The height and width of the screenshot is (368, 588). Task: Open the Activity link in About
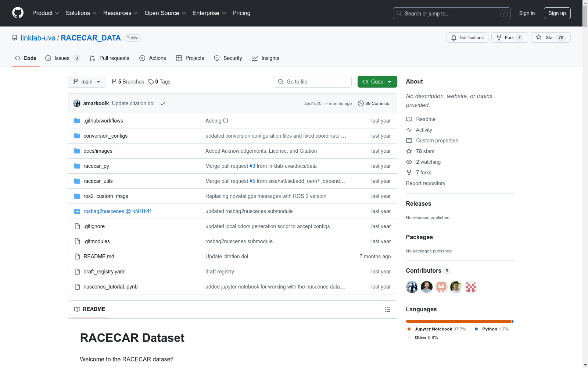coord(419,130)
